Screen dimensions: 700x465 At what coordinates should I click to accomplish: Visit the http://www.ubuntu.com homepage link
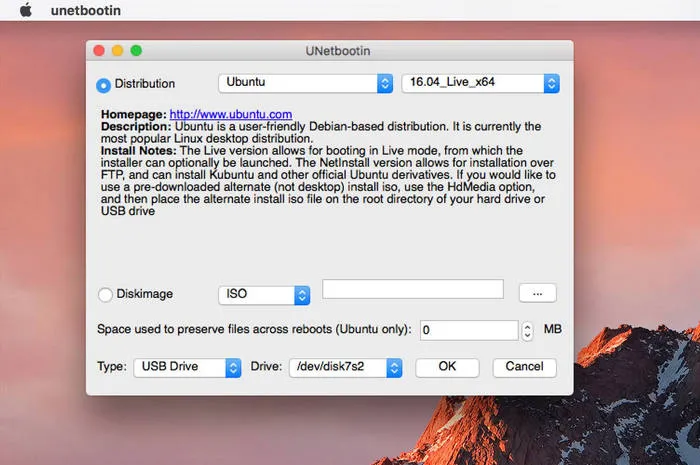[230, 115]
